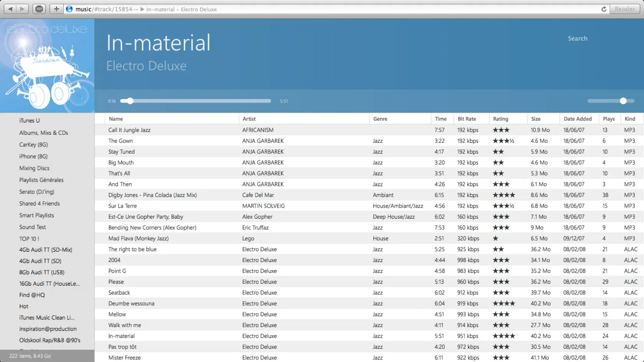Sort tracks by the Artist column header
644x362 pixels.
(x=249, y=119)
